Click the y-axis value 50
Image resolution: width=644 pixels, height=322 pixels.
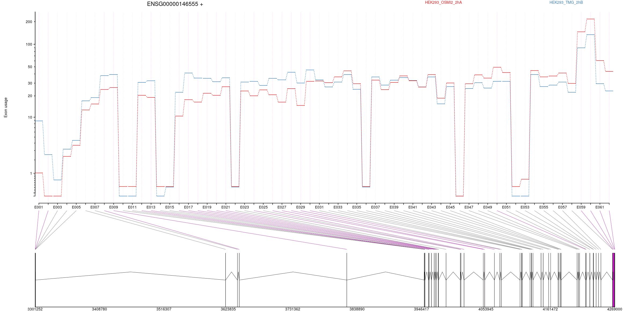(x=30, y=67)
